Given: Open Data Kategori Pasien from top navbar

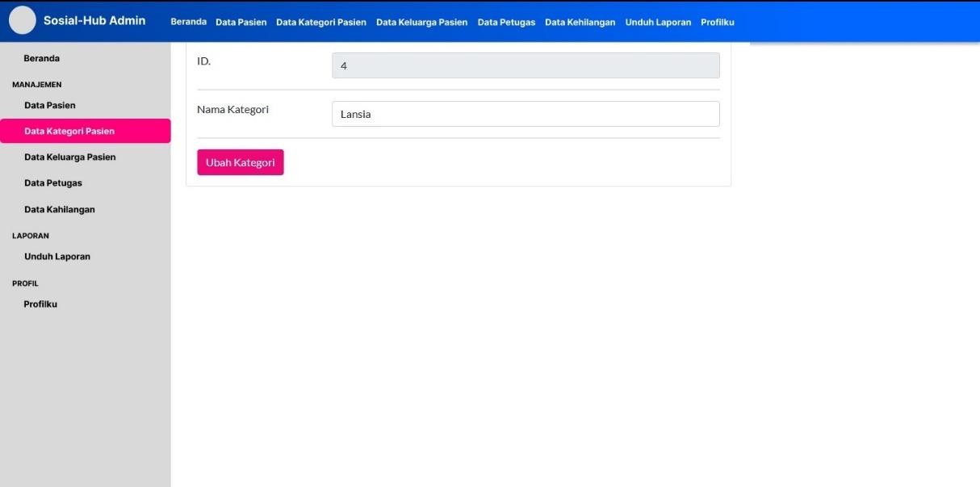Looking at the screenshot, I should point(321,22).
